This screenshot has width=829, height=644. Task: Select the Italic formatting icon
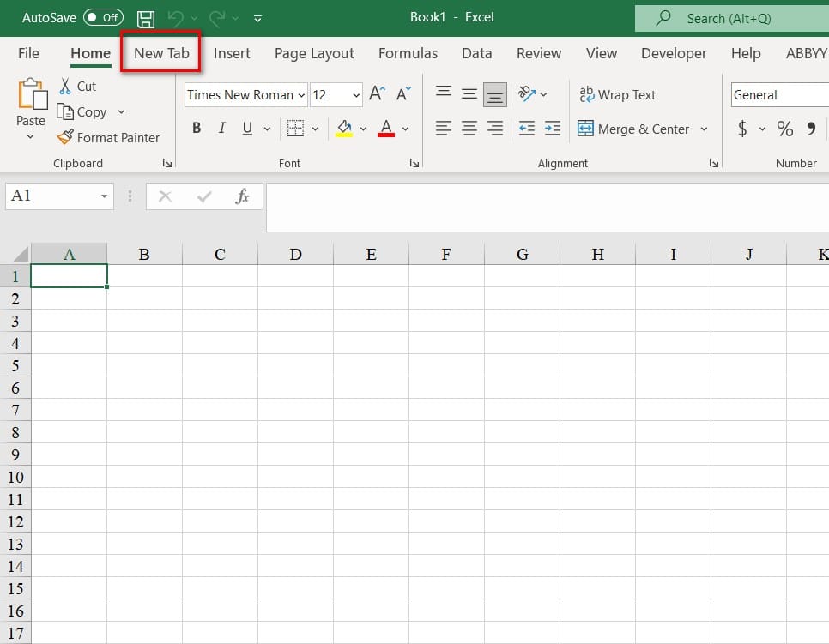click(x=221, y=127)
